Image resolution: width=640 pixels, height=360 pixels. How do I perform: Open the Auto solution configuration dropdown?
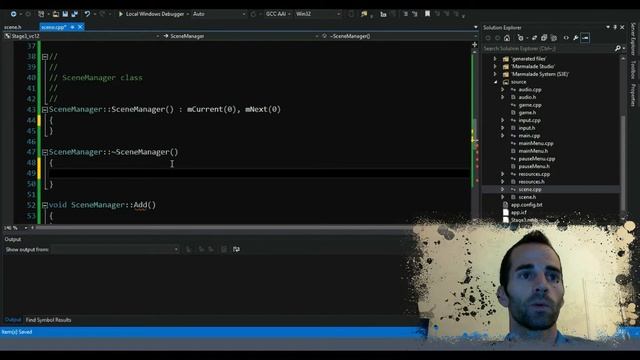point(219,14)
